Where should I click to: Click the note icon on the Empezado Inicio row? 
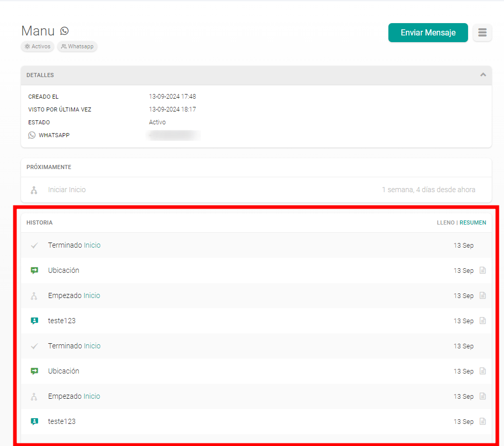[482, 295]
